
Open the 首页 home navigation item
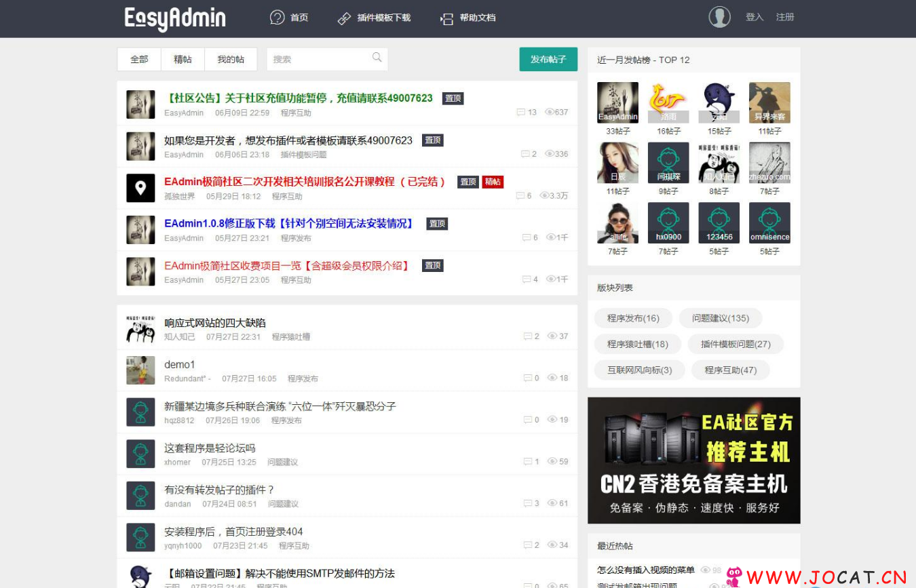[x=289, y=18]
